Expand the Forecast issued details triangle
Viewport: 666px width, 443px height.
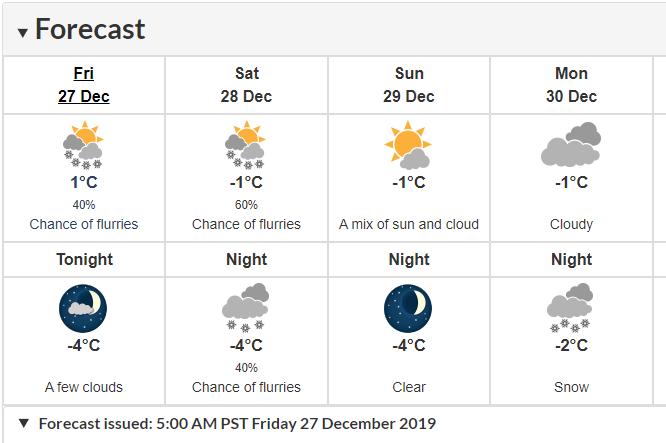click(24, 423)
